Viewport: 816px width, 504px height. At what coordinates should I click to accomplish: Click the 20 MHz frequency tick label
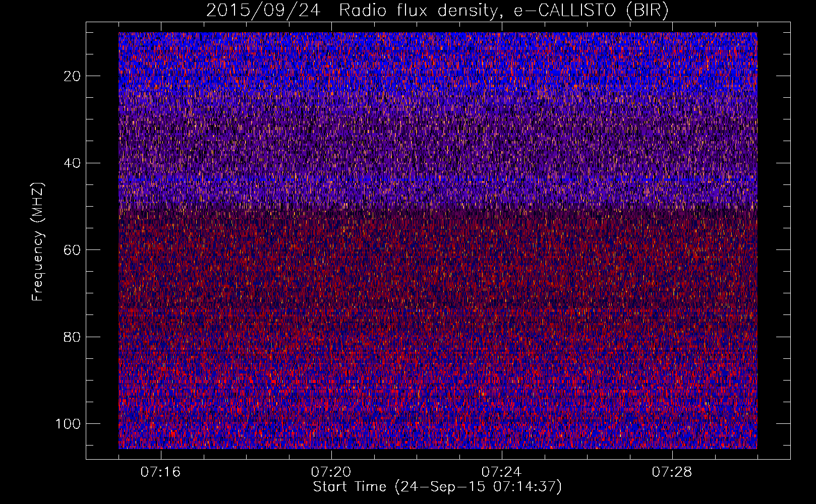73,76
